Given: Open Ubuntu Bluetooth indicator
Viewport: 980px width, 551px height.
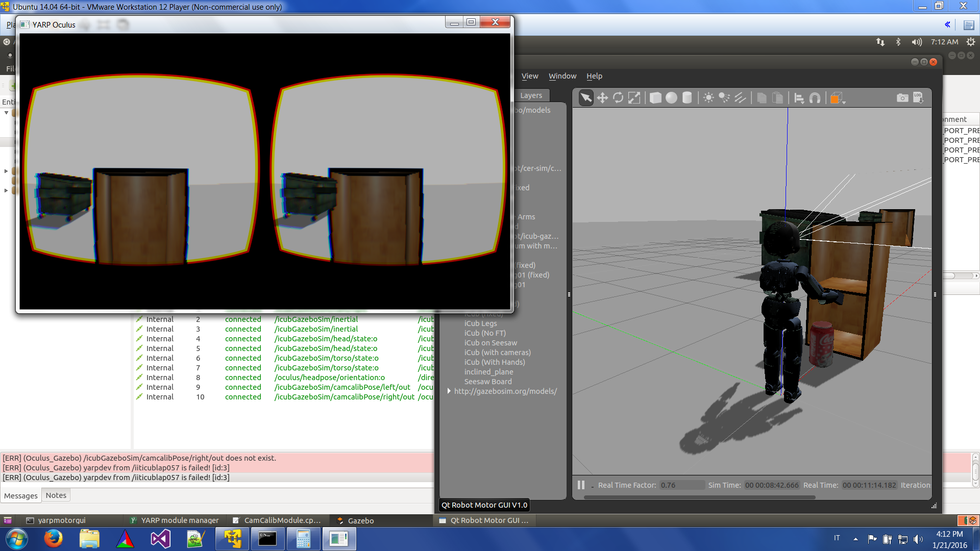Looking at the screenshot, I should tap(898, 42).
